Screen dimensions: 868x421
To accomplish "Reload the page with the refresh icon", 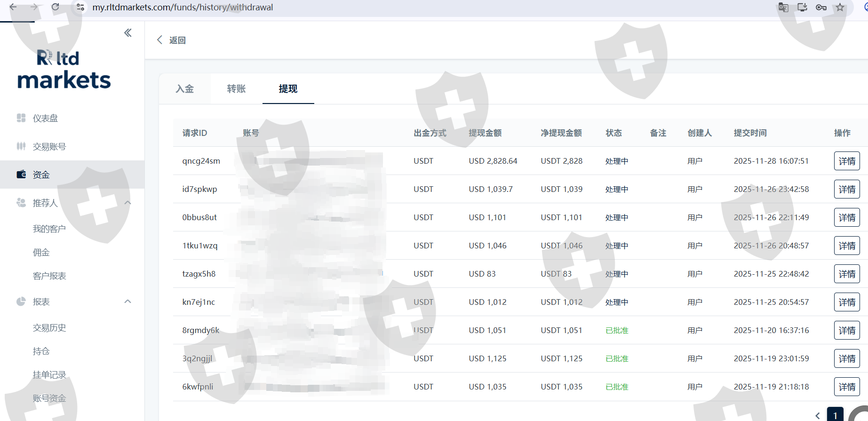I will pyautogui.click(x=56, y=7).
